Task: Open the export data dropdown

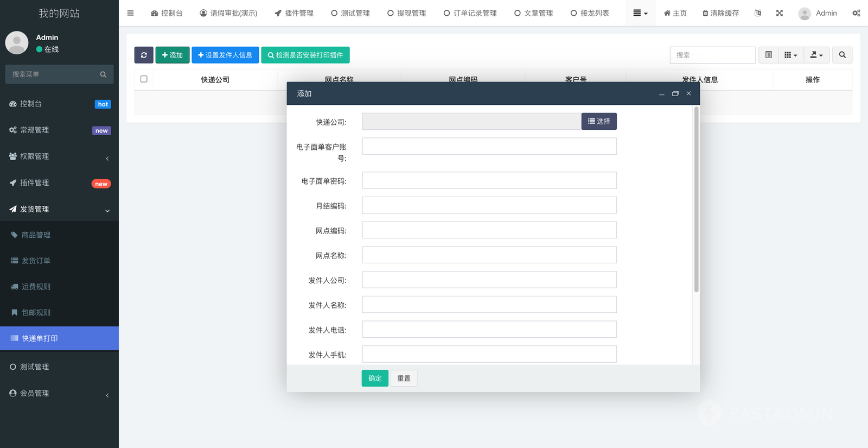Action: (816, 55)
